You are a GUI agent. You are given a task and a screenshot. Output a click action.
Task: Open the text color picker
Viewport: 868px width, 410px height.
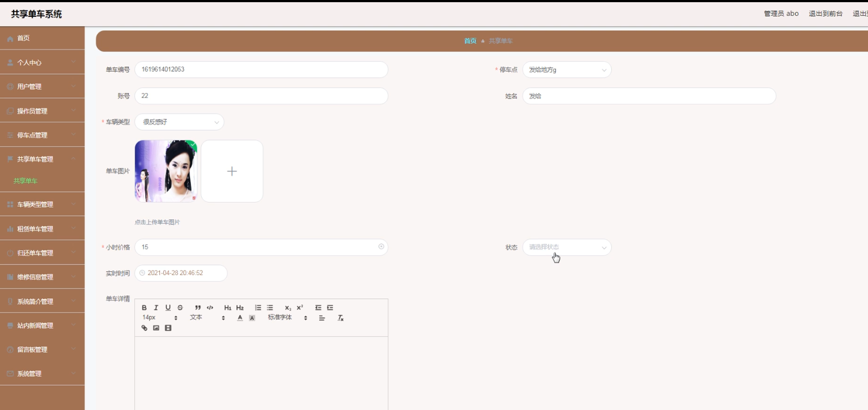coord(240,318)
